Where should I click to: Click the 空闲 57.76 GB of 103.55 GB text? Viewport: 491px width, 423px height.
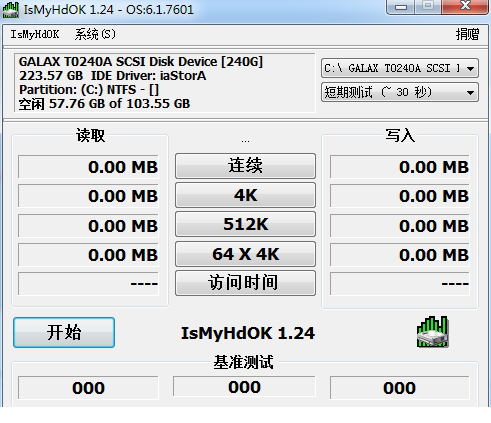(x=104, y=104)
